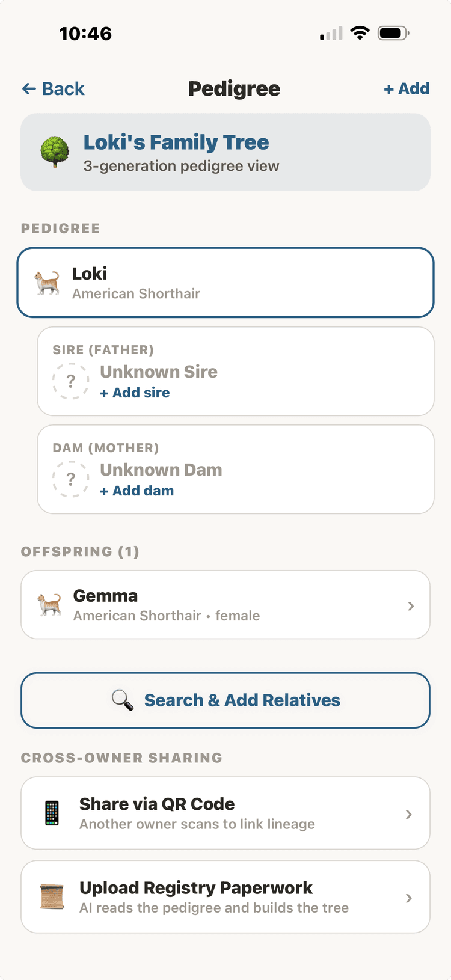Tap the Unknown Sire question mark placeholder

tap(71, 381)
